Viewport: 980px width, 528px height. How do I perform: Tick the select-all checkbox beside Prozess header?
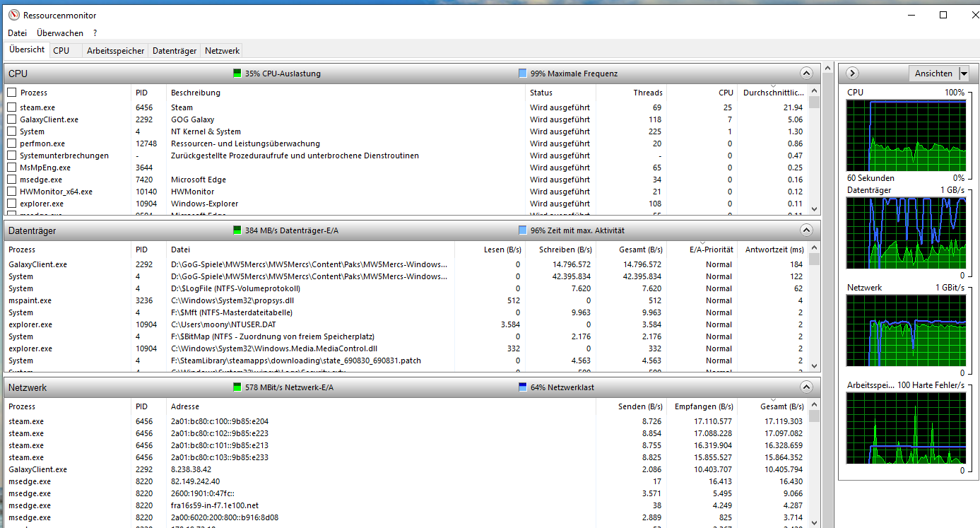coord(12,93)
